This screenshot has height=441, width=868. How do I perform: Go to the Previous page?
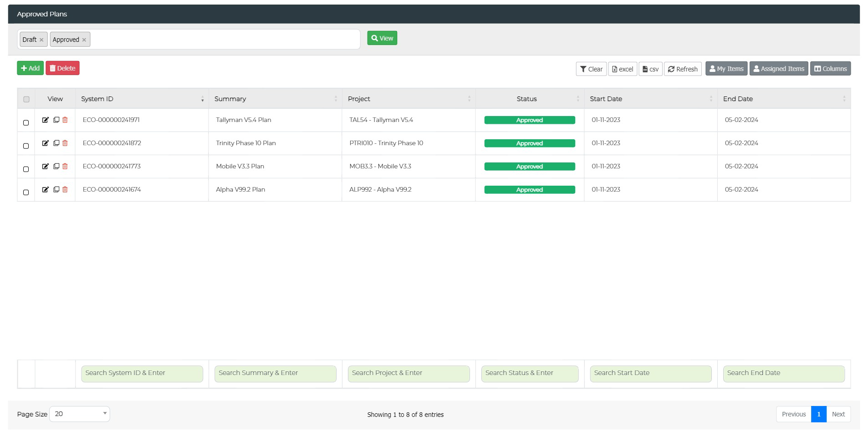click(794, 414)
